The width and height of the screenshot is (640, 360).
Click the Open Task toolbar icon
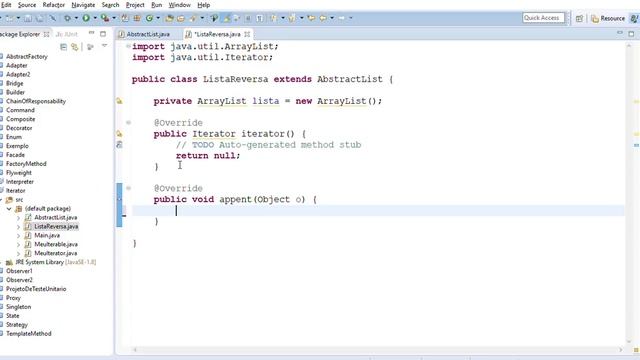pos(181,18)
